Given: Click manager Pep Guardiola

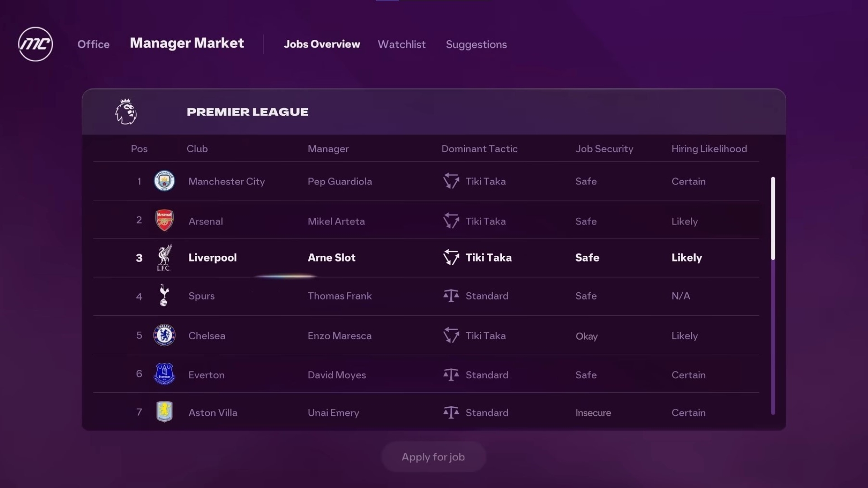Looking at the screenshot, I should click(340, 182).
